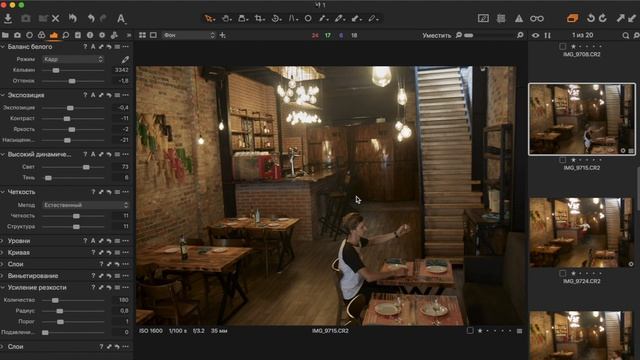Click Rotate left icon in top toolbar
The height and width of the screenshot is (360, 640).
(591, 18)
